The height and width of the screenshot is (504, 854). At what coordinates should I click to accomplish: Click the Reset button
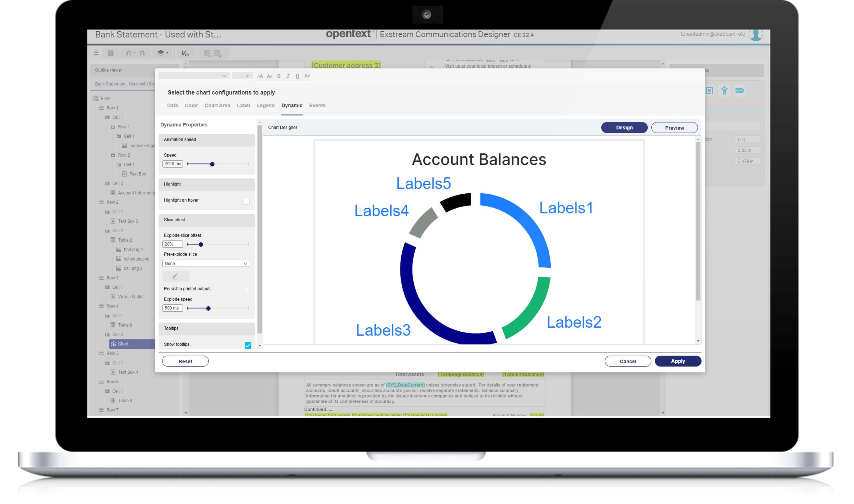coord(185,361)
